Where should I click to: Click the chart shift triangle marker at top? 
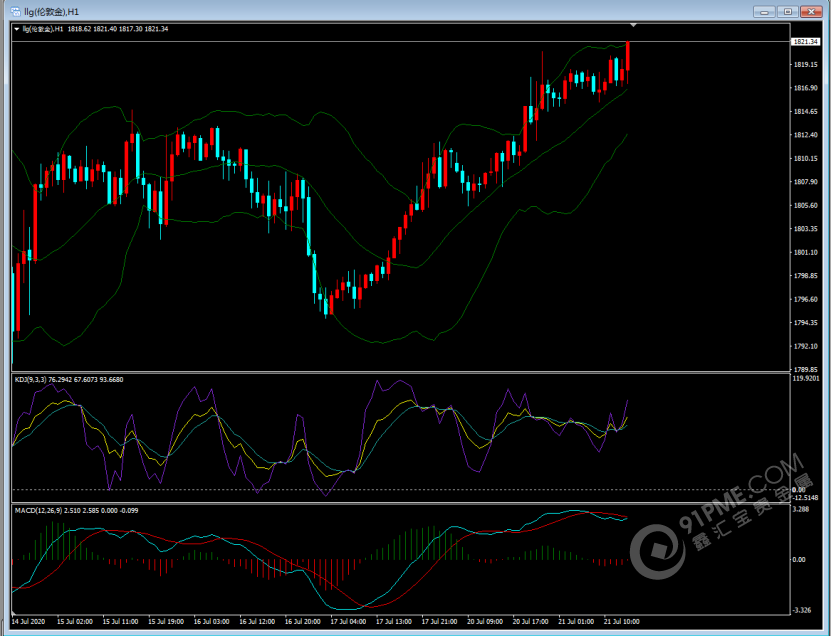[x=633, y=25]
